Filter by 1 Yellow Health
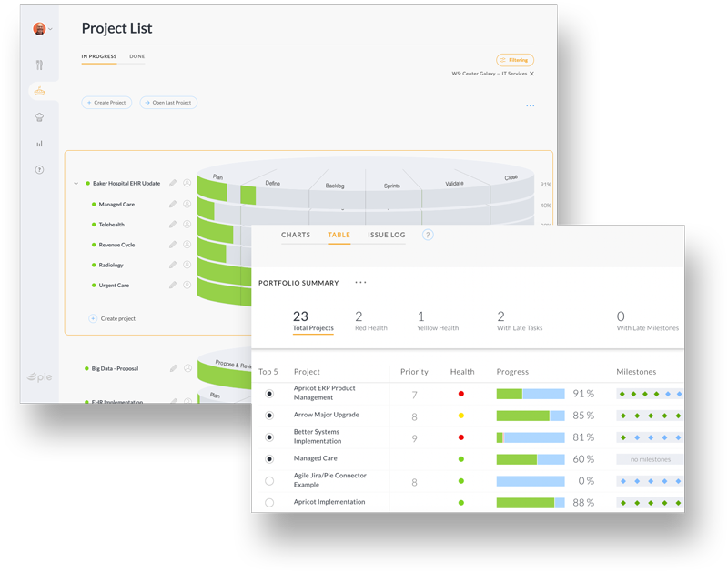728x572 pixels. click(x=438, y=322)
